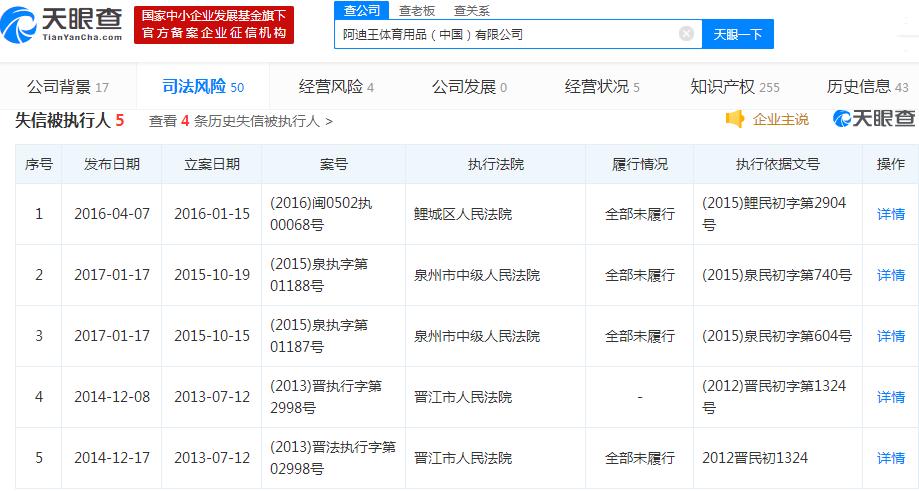Click publish date 2014-12-17
The height and width of the screenshot is (491, 919).
click(x=112, y=458)
